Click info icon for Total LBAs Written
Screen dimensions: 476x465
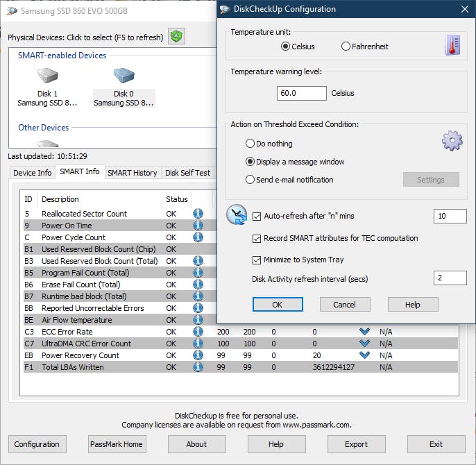(198, 367)
